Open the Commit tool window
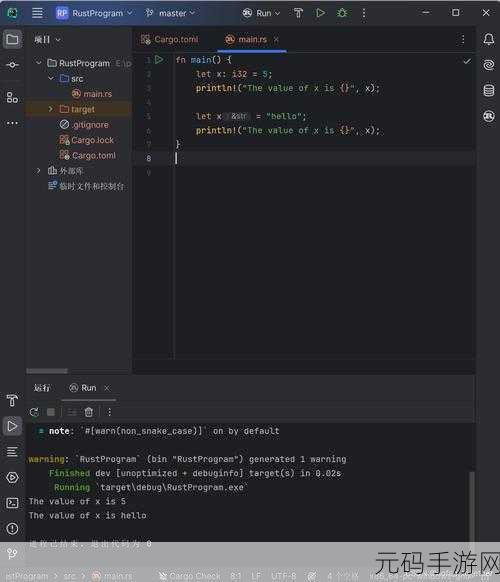 (x=12, y=65)
